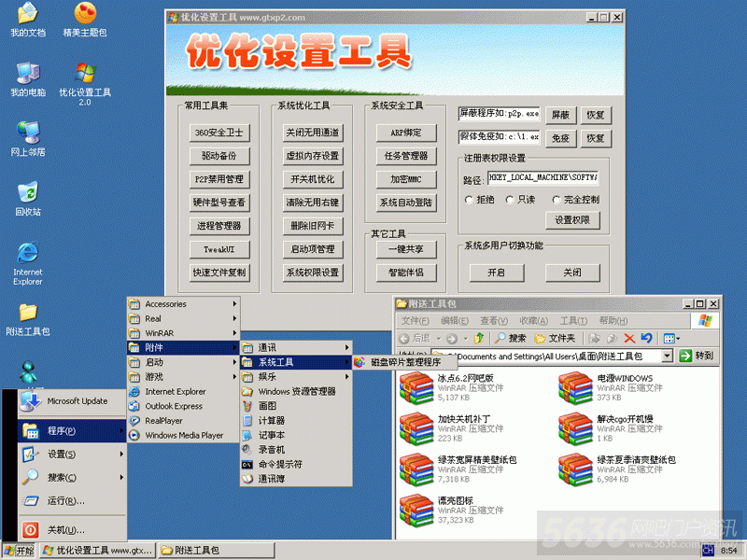Click 运行(R)... in the Start menu
This screenshot has height=560, width=747.
pos(73,501)
